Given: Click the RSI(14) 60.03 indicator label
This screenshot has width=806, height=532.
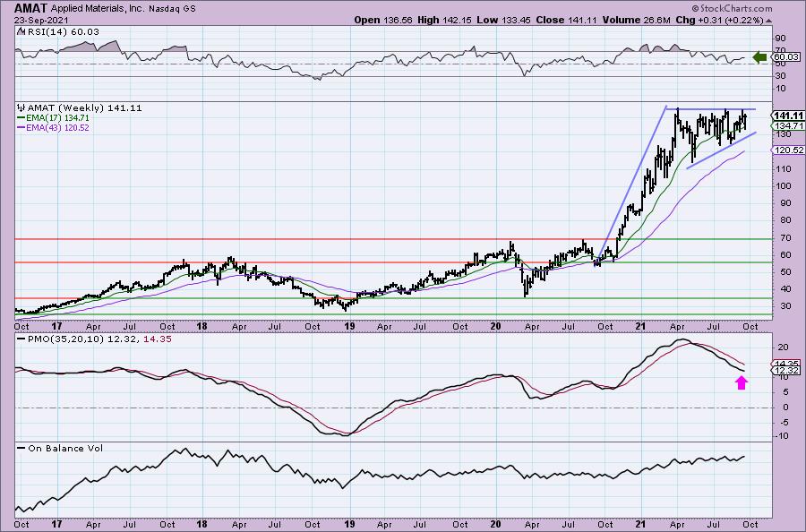Looking at the screenshot, I should [62, 32].
